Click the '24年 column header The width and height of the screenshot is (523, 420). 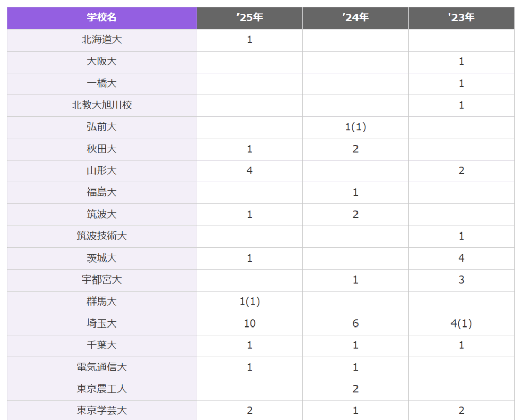tap(355, 18)
